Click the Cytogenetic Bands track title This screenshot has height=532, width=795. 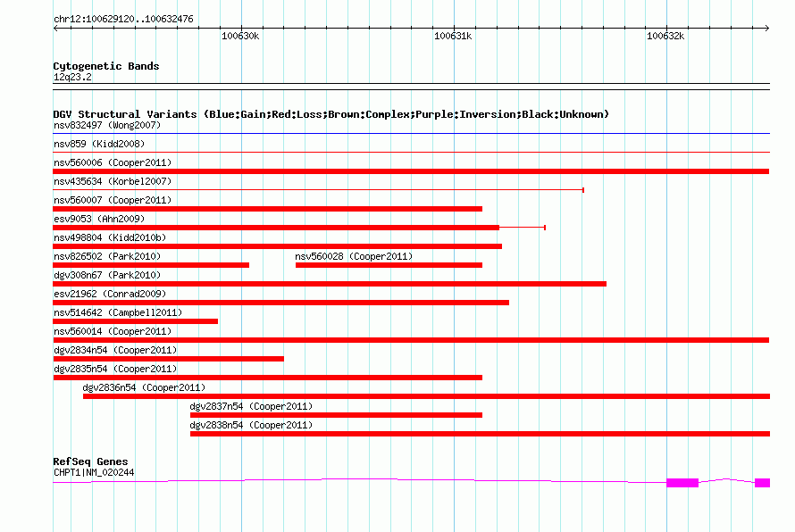pos(106,66)
